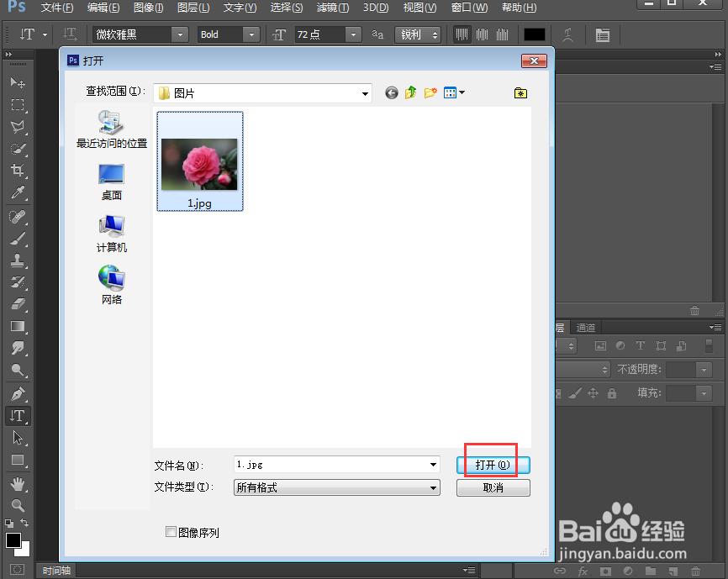Screen dimensions: 728x579
Task: Toggle the Character and Paragraph panels
Action: pyautogui.click(x=602, y=34)
